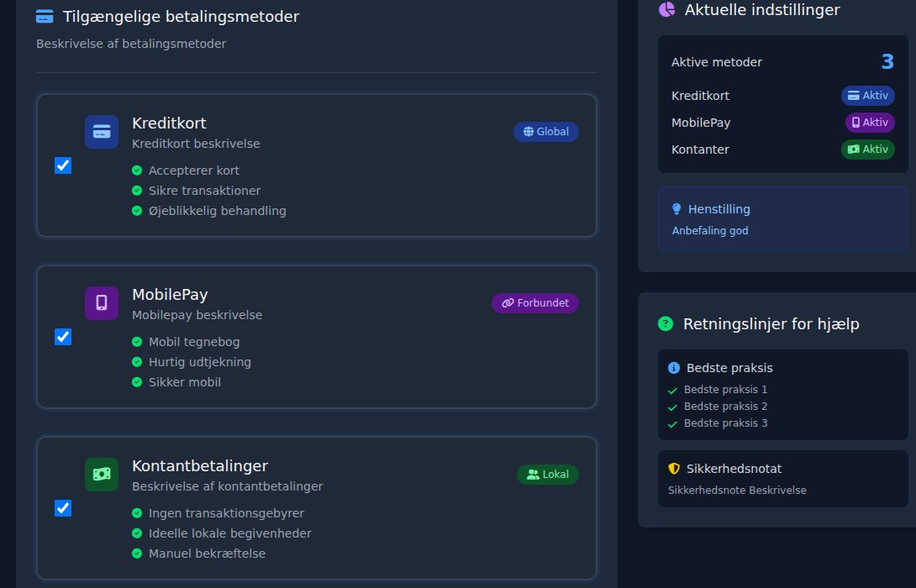The image size is (916, 588).
Task: Click the green Kontantbetalinger cash icon
Action: [x=102, y=474]
